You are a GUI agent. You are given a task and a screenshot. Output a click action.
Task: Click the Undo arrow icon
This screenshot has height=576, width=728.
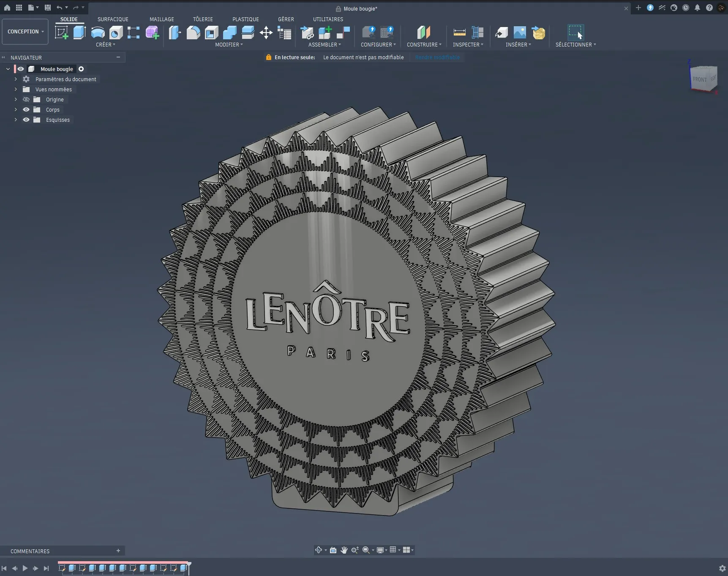pyautogui.click(x=60, y=8)
